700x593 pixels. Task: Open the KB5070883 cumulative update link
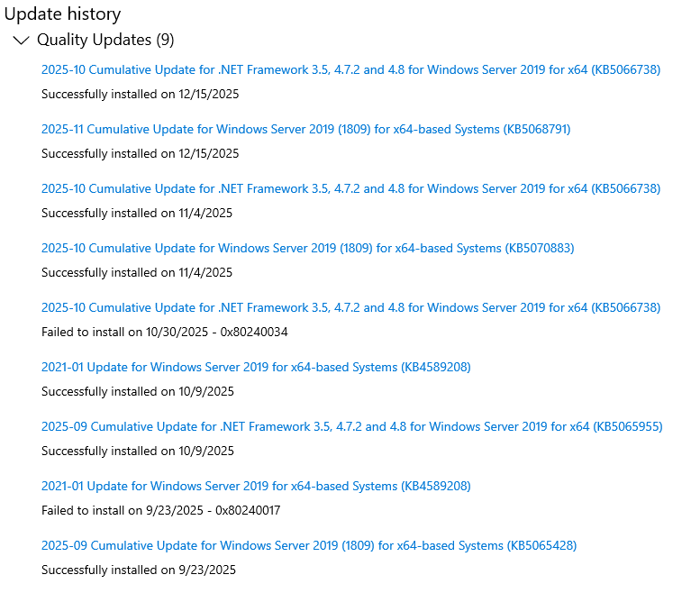pos(307,248)
